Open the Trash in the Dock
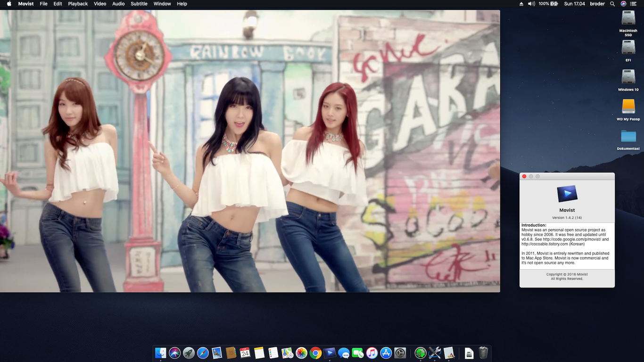This screenshot has width=644, height=362. pyautogui.click(x=483, y=353)
